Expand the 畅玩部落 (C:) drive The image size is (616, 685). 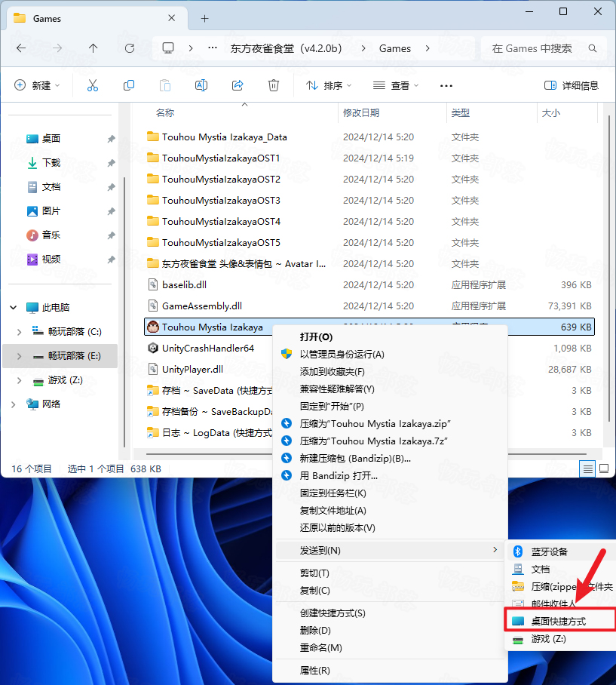point(19,332)
